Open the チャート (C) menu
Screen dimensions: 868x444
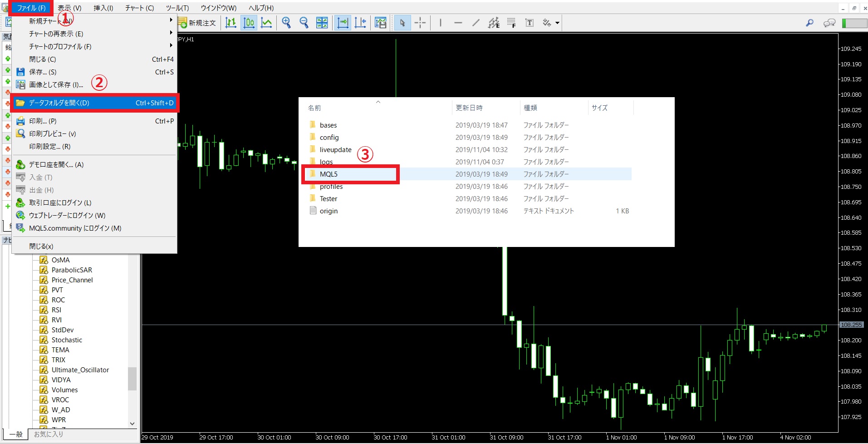[x=140, y=8]
